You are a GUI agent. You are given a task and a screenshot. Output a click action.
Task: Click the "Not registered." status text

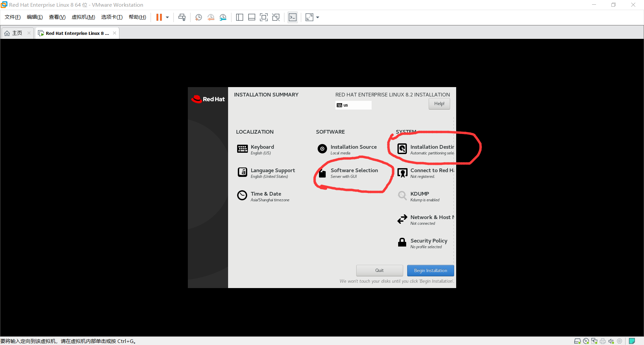click(x=423, y=177)
